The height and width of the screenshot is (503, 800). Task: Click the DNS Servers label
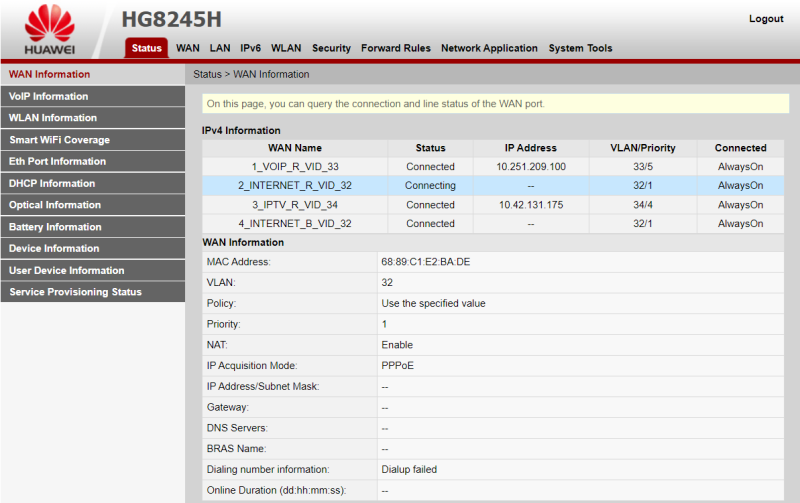pos(237,428)
